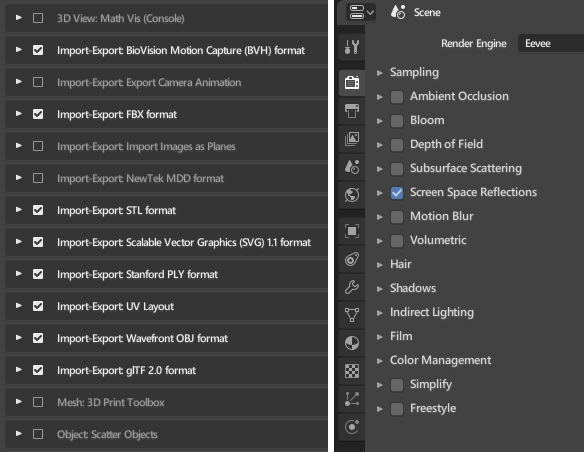
Task: Open the Output properties printer icon
Action: pyautogui.click(x=352, y=111)
